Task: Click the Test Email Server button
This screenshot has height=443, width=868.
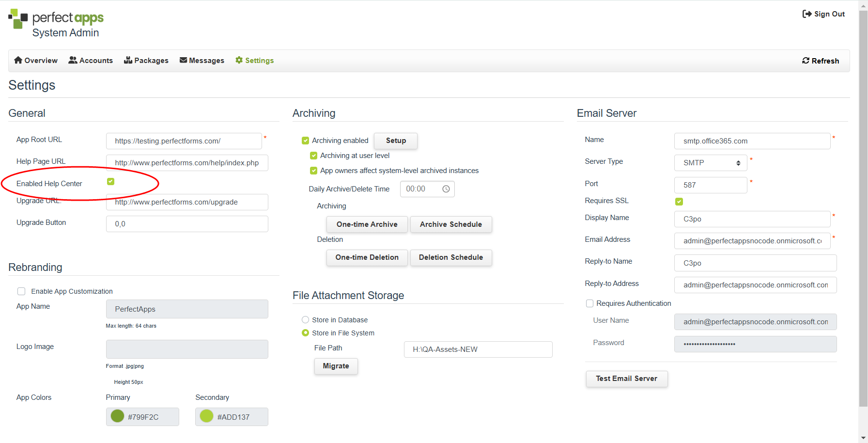Action: pos(626,379)
